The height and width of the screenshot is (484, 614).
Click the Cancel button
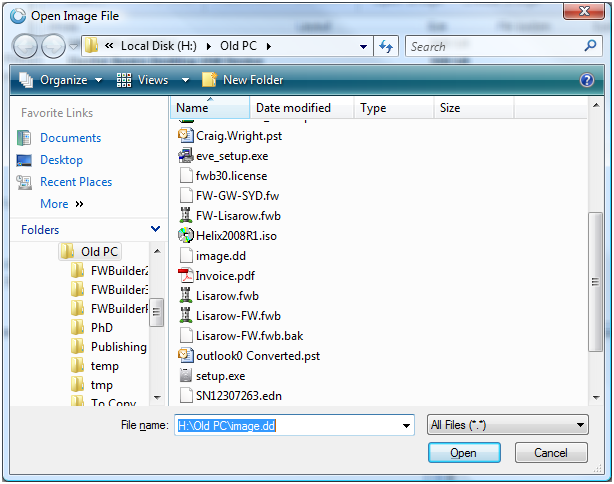[x=551, y=453]
